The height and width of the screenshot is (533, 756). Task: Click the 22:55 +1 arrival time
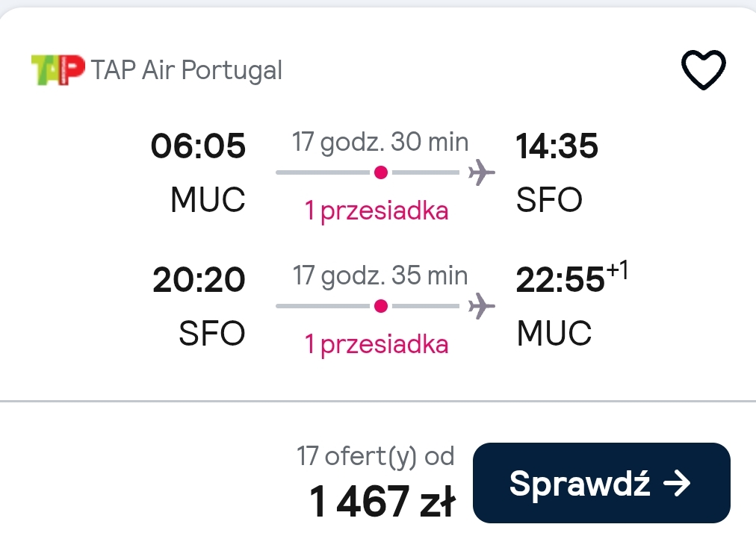pos(571,277)
